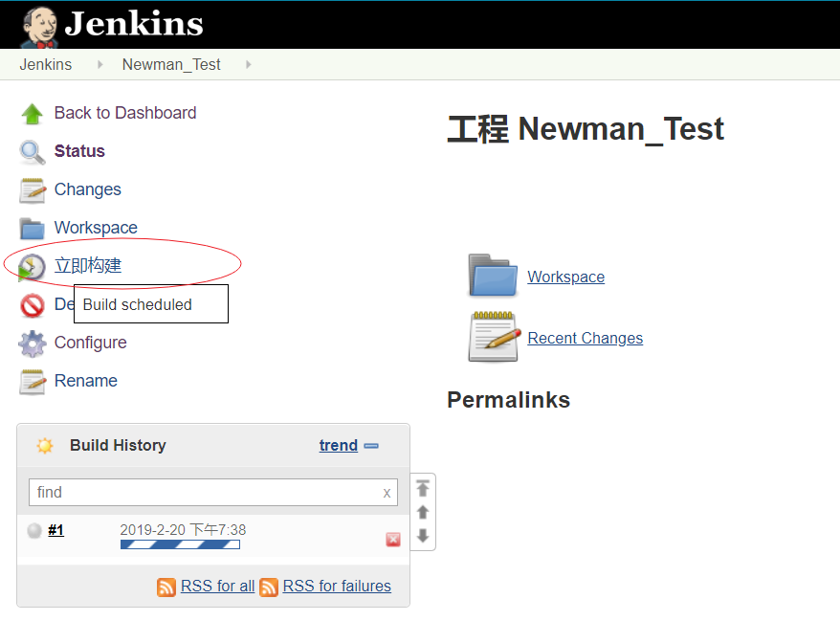Click the RSS for all feed icon
The height and width of the screenshot is (621, 840).
click(166, 587)
